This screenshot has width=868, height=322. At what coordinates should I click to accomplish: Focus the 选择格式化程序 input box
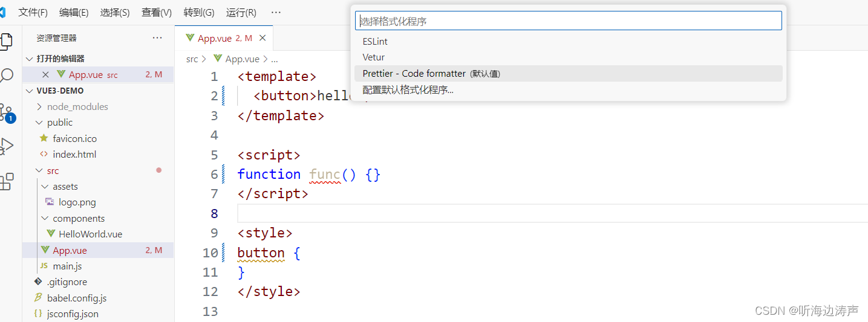tap(569, 21)
